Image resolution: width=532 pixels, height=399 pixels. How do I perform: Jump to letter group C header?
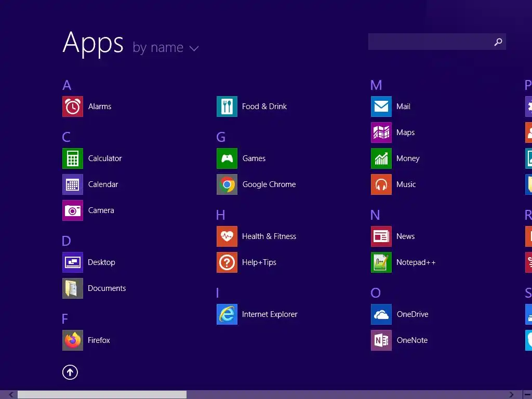coord(66,137)
